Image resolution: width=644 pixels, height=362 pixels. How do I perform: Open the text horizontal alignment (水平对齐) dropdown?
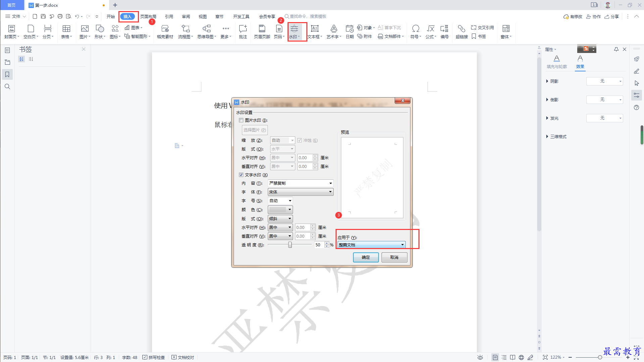(x=280, y=228)
